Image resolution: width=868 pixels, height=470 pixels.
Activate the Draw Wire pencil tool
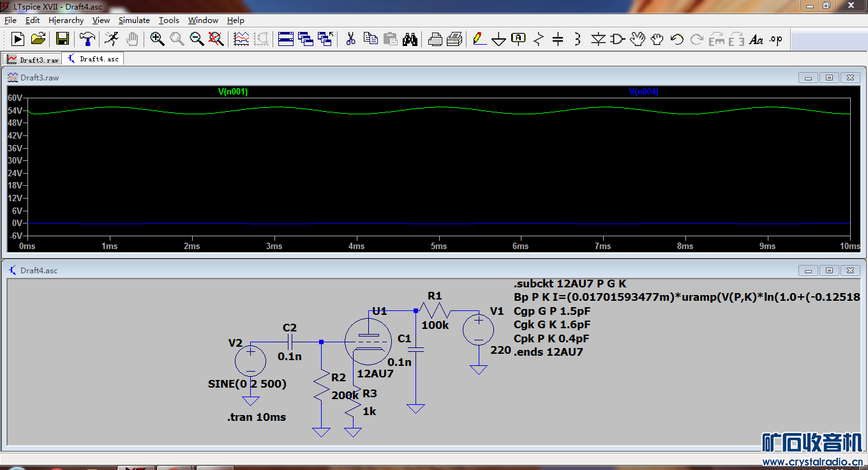[479, 39]
